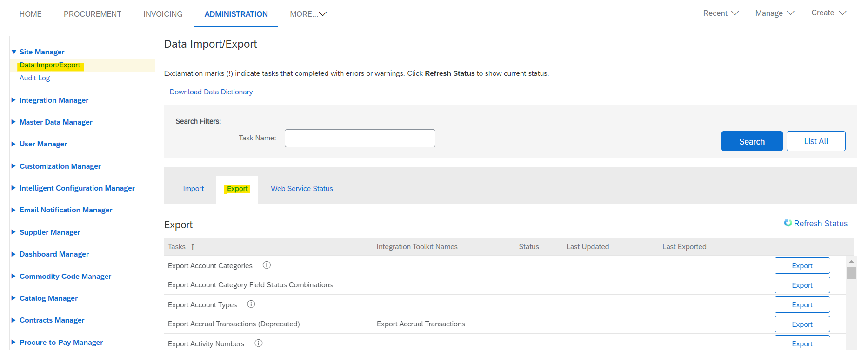This screenshot has height=350, width=868.
Task: Expand Master Data Manager section
Action: pos(13,122)
